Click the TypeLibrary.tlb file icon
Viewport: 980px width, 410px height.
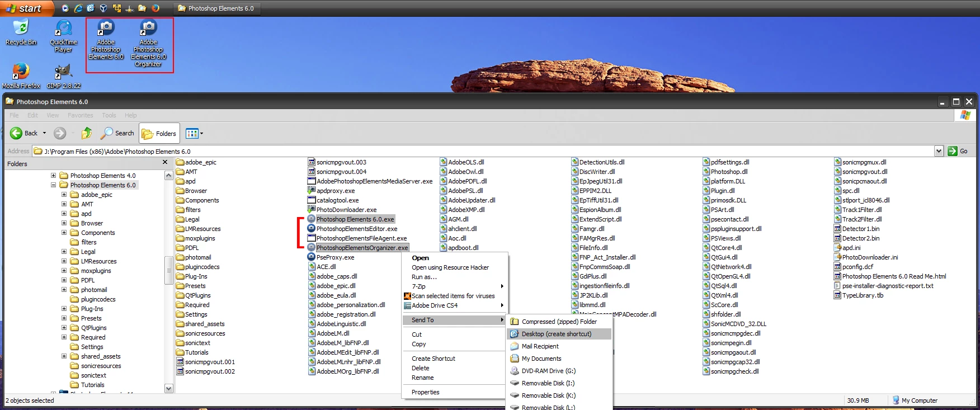coord(837,295)
